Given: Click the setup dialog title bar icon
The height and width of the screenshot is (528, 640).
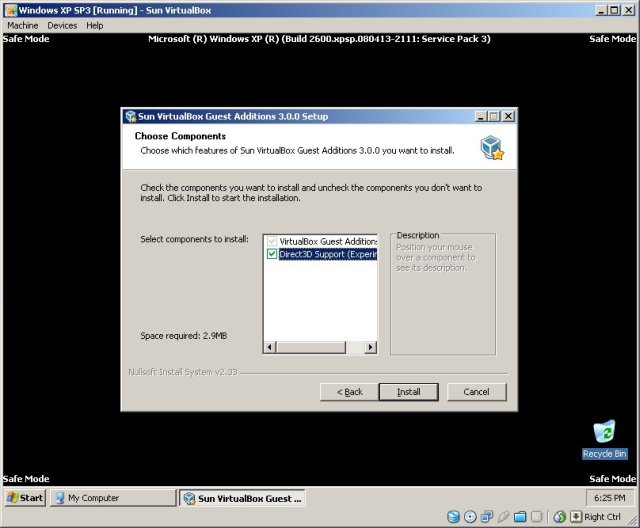Looking at the screenshot, I should (x=131, y=116).
